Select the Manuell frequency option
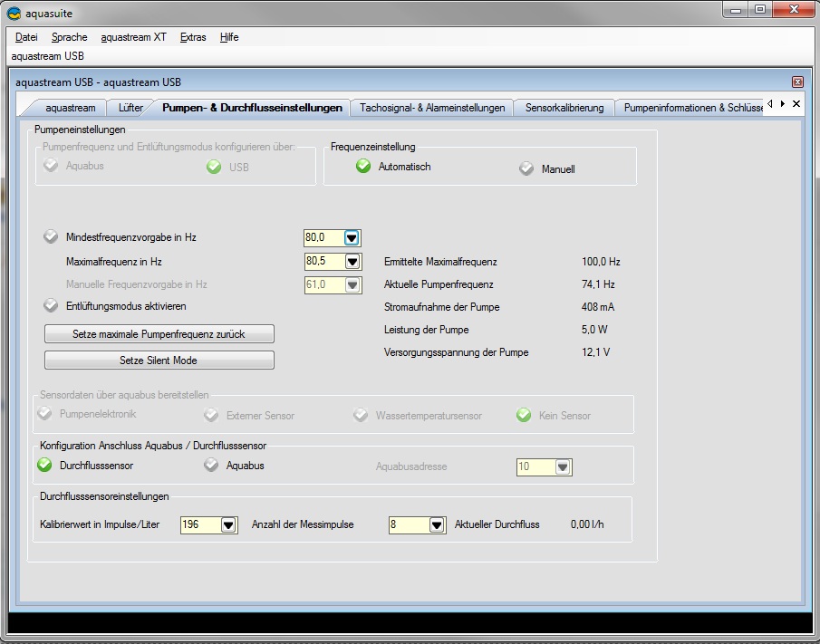This screenshot has width=820, height=644. (x=526, y=168)
